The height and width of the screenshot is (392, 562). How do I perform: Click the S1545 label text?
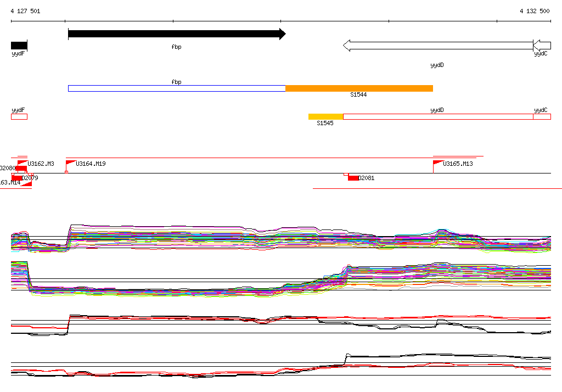click(x=325, y=123)
